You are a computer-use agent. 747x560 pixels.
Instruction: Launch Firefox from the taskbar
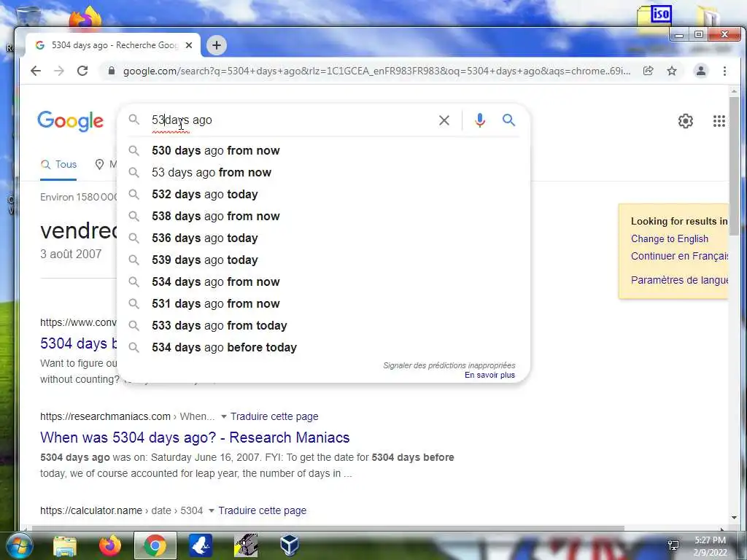coord(109,545)
